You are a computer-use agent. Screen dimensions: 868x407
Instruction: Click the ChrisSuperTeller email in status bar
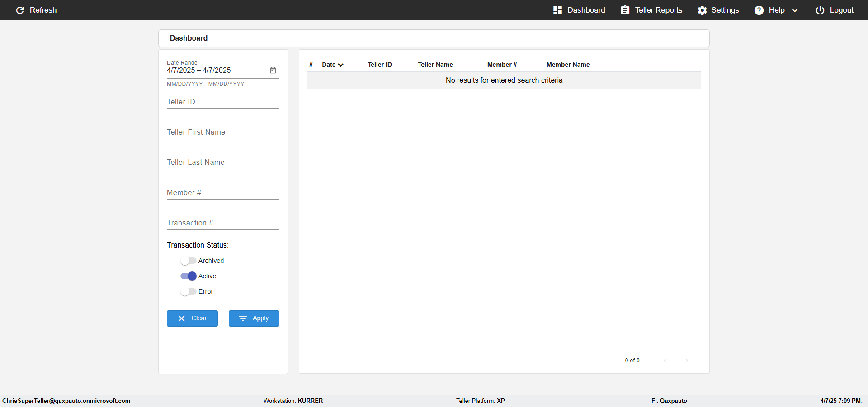pos(66,401)
